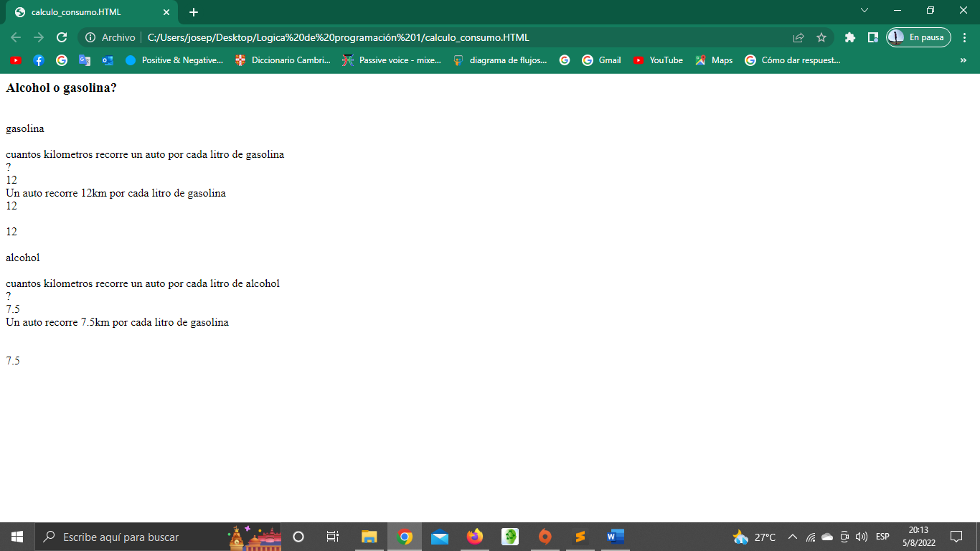The height and width of the screenshot is (551, 980).
Task: Open the notification center icon
Action: [956, 537]
